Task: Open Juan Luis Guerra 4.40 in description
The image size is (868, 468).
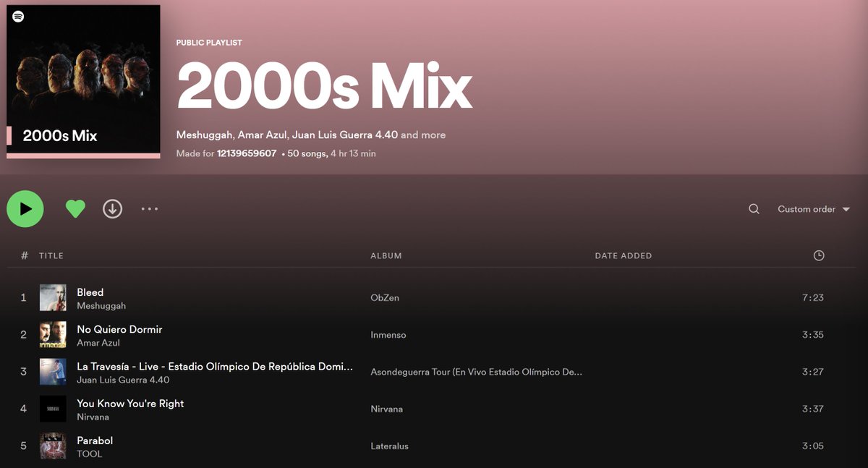Action: point(344,135)
